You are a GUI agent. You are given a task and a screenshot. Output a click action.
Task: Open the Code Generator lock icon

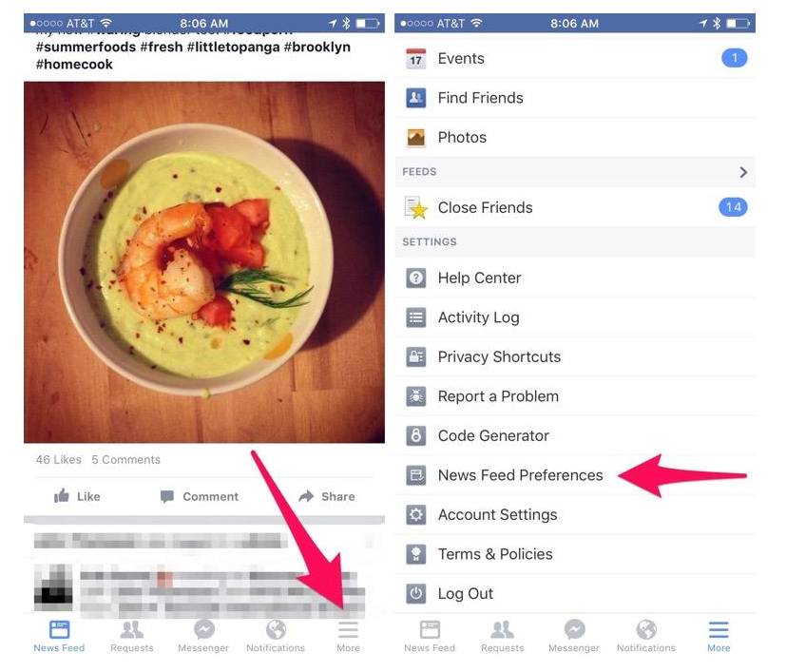(x=415, y=435)
